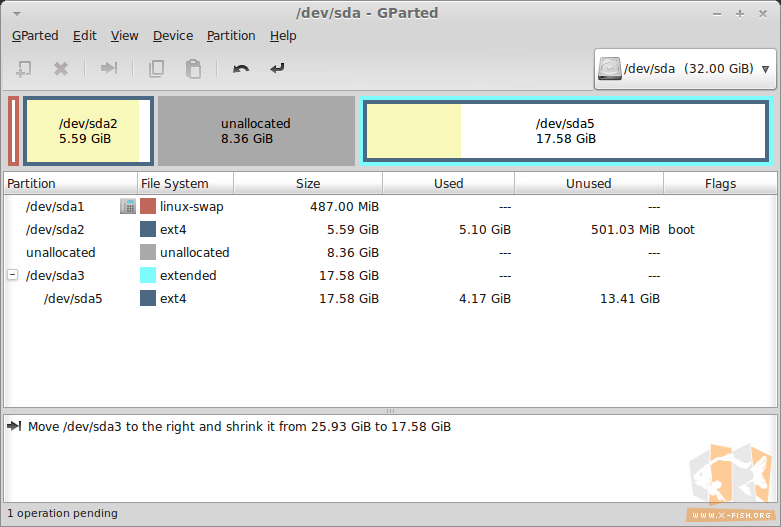
Task: Click the cyan extended color swatch
Action: 148,275
